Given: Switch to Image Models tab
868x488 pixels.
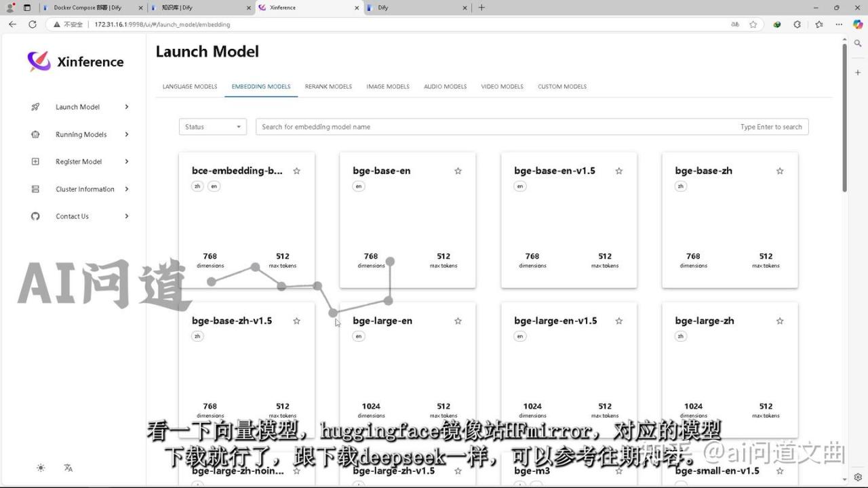Looking at the screenshot, I should pyautogui.click(x=388, y=87).
